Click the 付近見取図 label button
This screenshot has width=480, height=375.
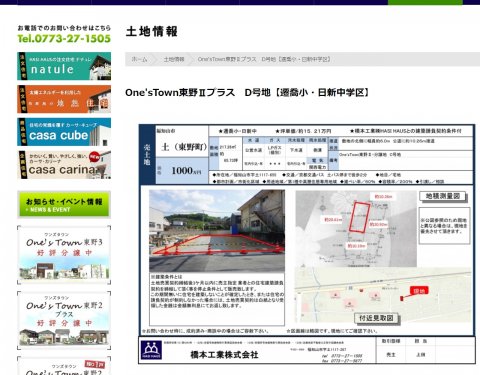coord(376,318)
